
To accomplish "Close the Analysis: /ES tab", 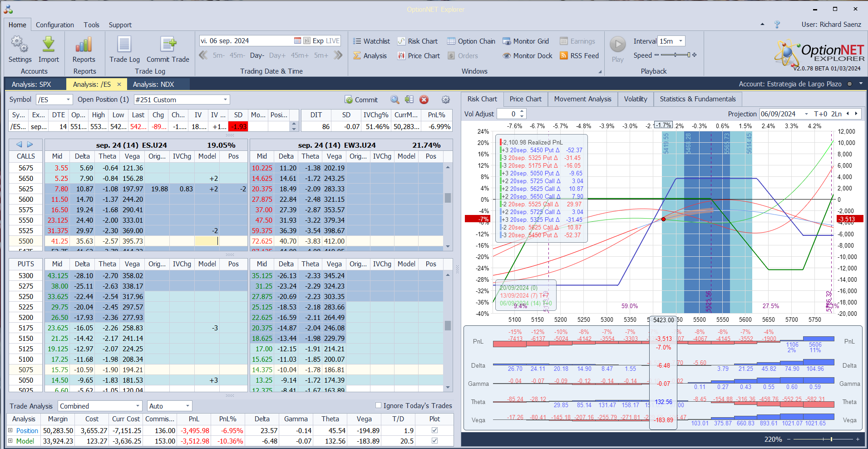I will tap(119, 85).
